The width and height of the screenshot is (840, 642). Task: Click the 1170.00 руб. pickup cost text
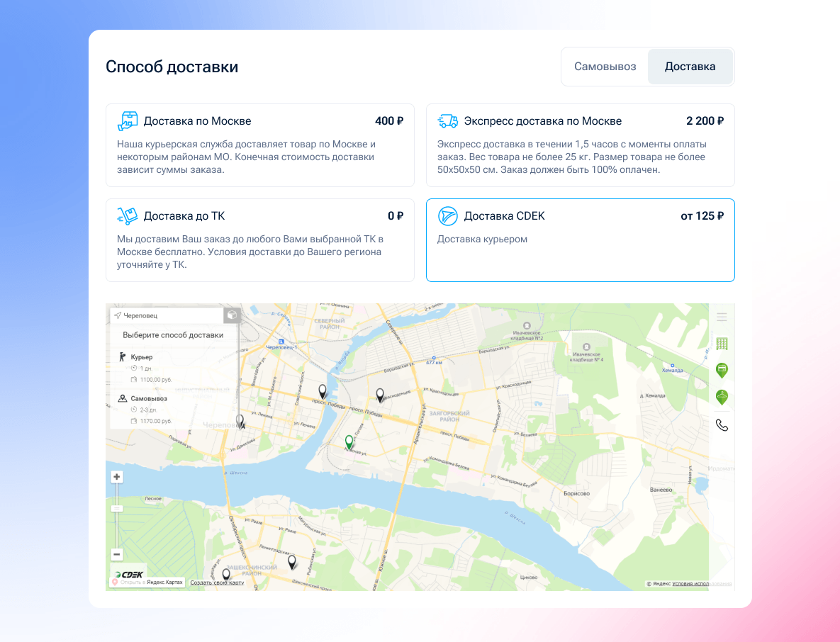[x=156, y=421]
